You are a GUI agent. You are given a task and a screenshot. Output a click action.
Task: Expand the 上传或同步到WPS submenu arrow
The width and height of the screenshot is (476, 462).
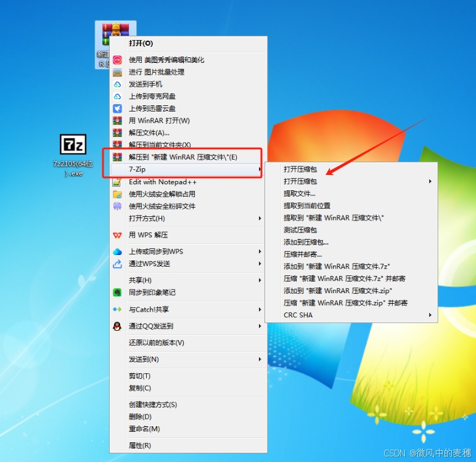click(x=260, y=251)
